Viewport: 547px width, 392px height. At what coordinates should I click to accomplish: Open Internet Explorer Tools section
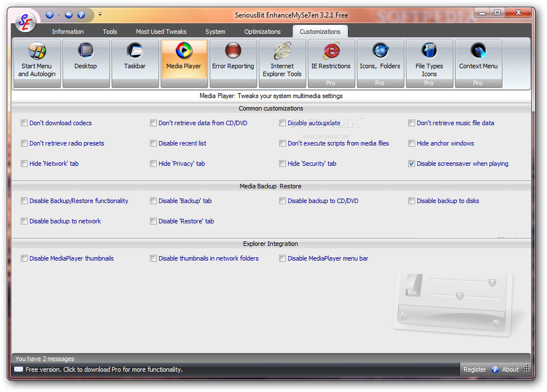point(282,63)
